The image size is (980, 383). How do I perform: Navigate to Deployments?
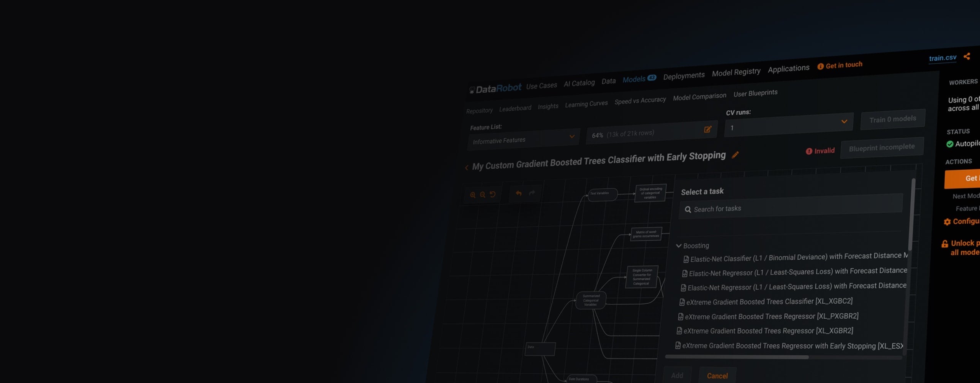(x=684, y=76)
